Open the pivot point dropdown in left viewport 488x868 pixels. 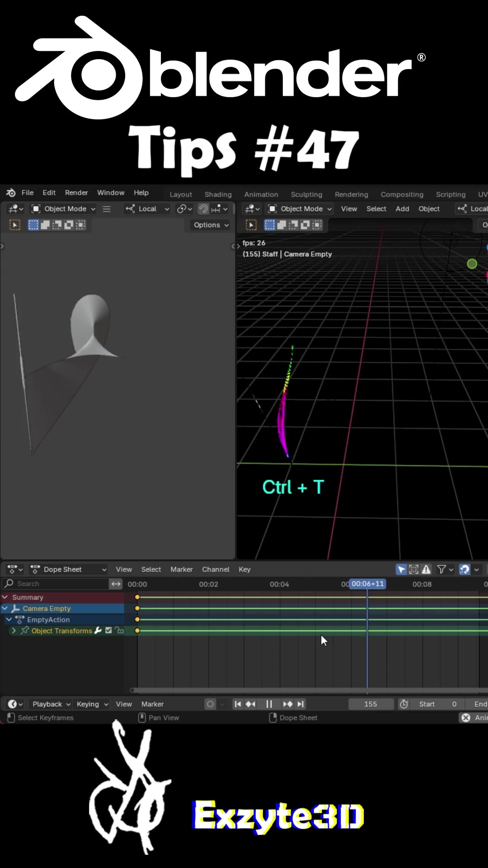click(x=184, y=208)
